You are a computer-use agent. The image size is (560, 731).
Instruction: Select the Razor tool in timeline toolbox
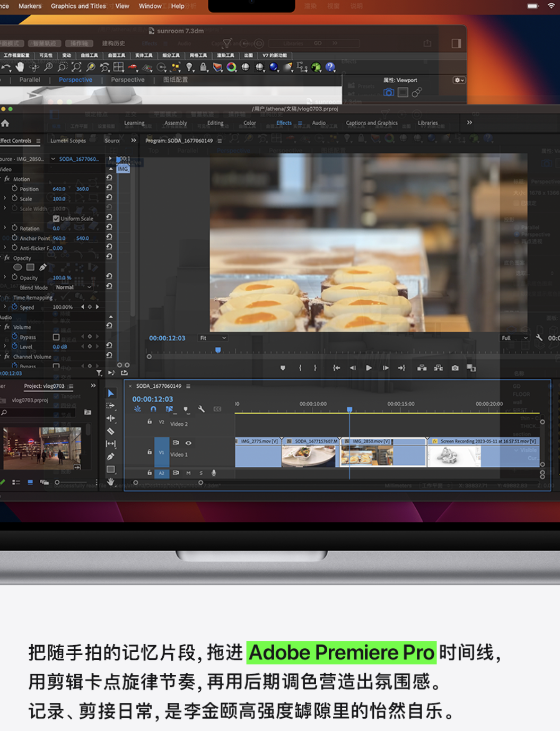(110, 431)
